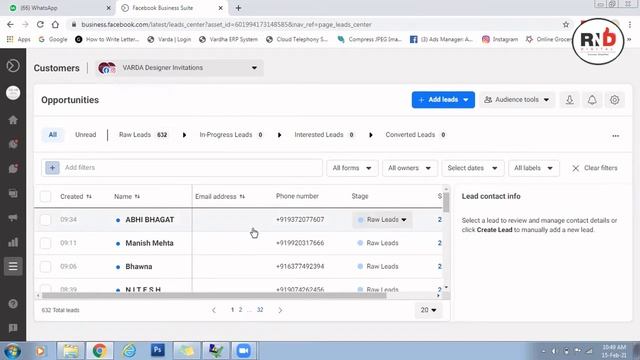Switch to the Unread tab
This screenshot has width=640, height=360.
click(85, 135)
